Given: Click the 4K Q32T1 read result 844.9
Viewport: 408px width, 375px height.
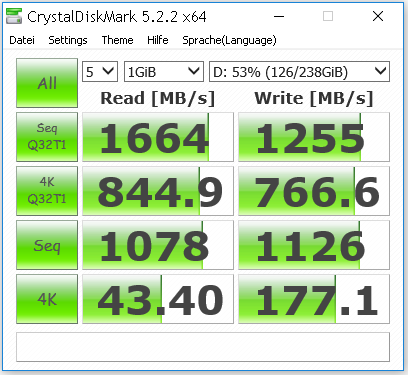Looking at the screenshot, I should coord(158,191).
